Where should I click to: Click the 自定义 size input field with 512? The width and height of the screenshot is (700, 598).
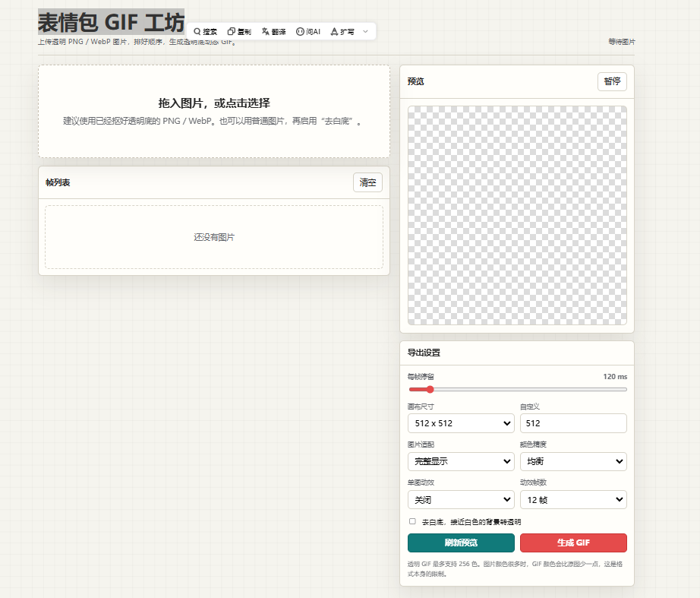click(573, 423)
